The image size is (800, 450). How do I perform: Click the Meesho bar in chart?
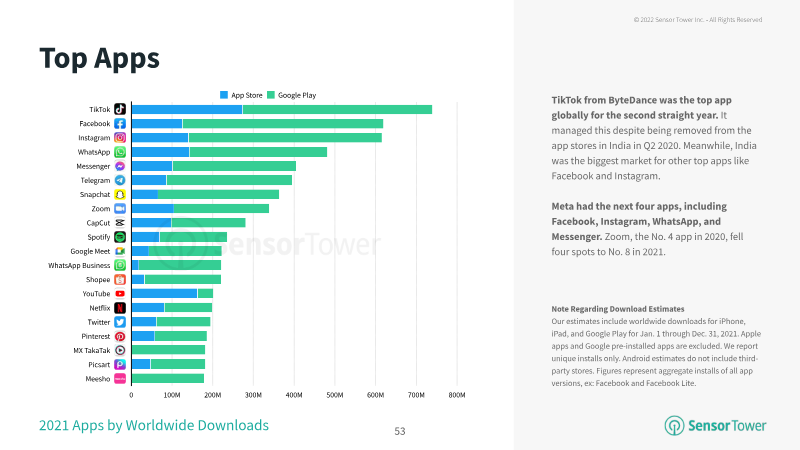click(x=168, y=379)
